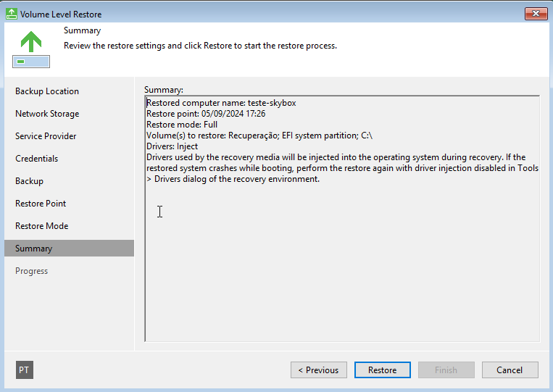Click the Drivers: Inject summary line
Image resolution: width=553 pixels, height=392 pixels.
[x=172, y=146]
